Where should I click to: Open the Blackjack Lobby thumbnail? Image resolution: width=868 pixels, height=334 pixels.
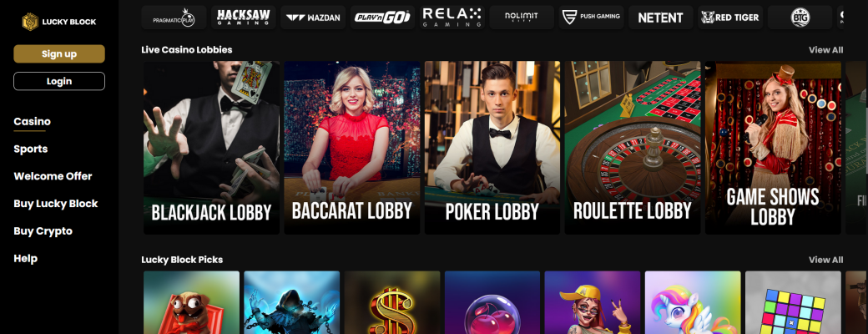(x=211, y=148)
